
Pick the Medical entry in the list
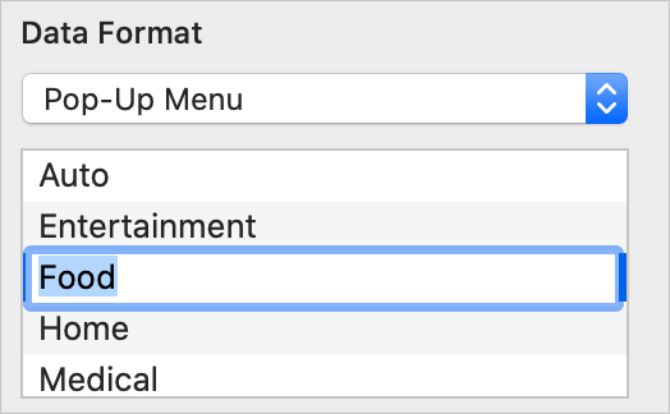[x=98, y=378]
